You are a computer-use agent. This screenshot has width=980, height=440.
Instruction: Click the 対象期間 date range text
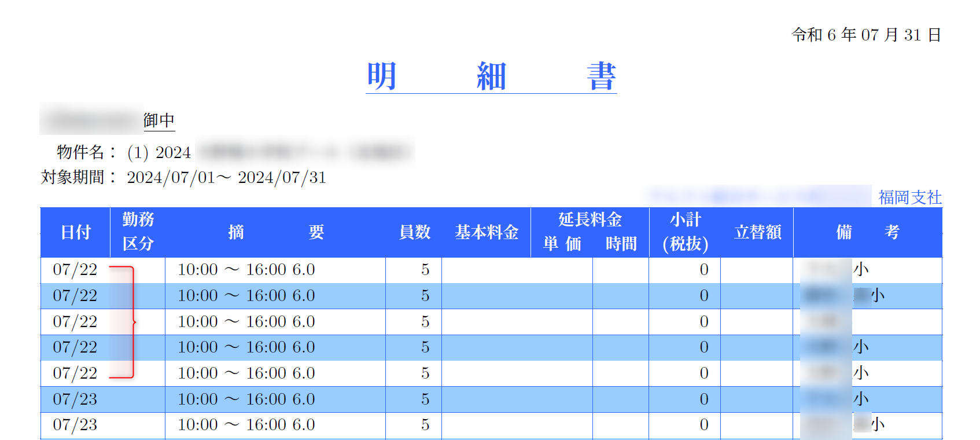coord(226,178)
